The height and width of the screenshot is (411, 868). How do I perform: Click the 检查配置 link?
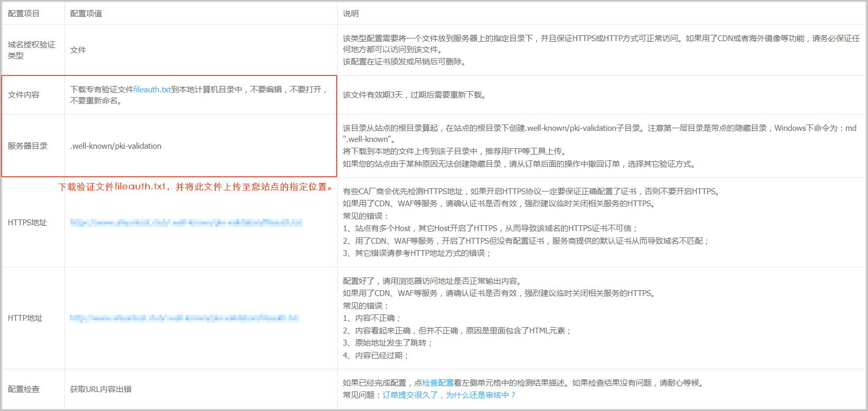(x=437, y=383)
